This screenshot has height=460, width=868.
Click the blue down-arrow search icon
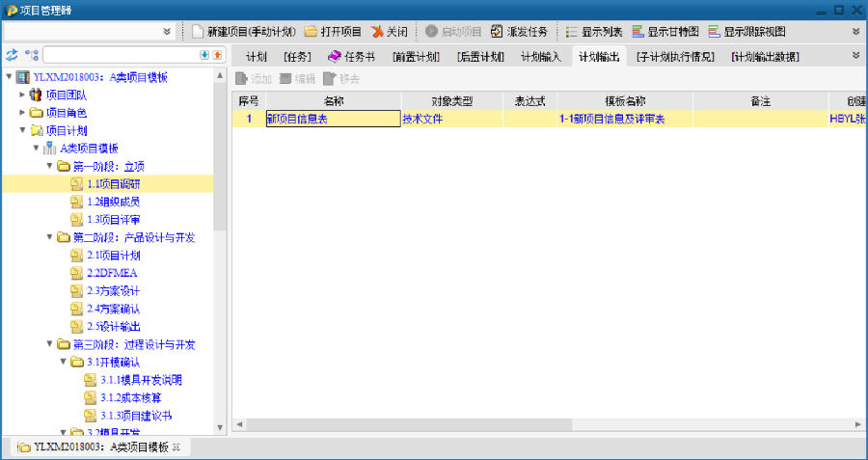(x=204, y=55)
